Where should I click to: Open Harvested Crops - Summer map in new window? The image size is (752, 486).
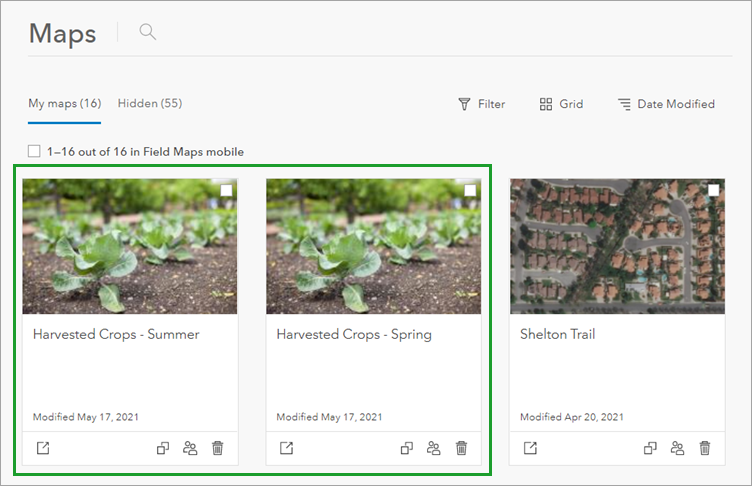[x=43, y=448]
